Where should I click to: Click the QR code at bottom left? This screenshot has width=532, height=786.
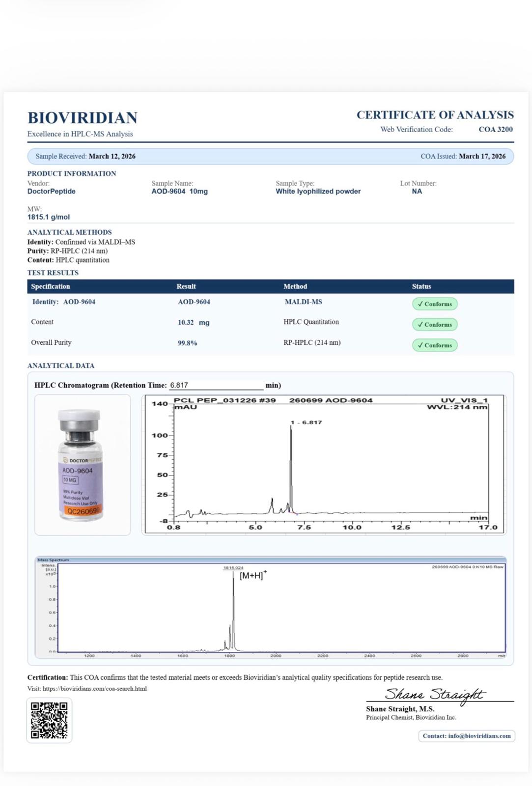point(49,720)
